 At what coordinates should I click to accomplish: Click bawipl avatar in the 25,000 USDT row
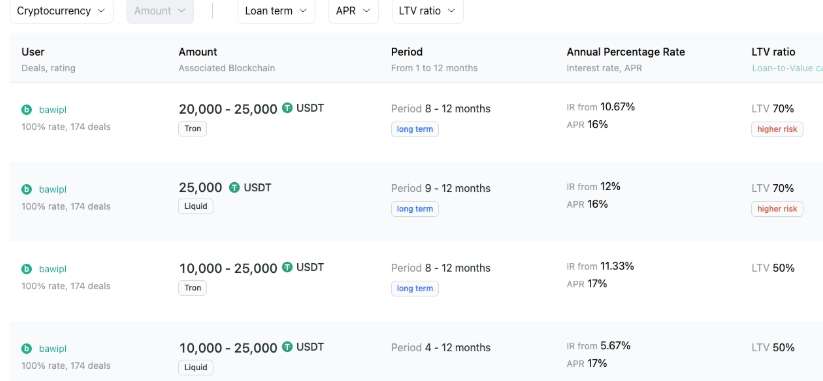26,189
